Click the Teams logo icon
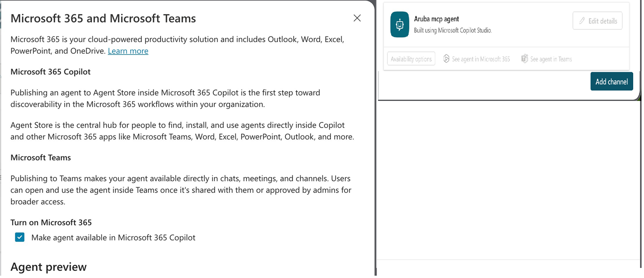Viewport: 644px width, 278px height. (525, 59)
